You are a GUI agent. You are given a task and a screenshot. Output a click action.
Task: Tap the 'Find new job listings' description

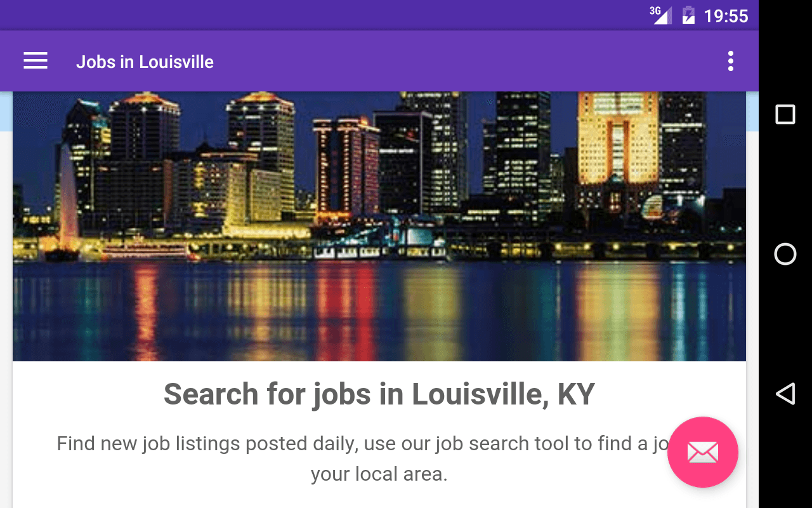point(362,443)
